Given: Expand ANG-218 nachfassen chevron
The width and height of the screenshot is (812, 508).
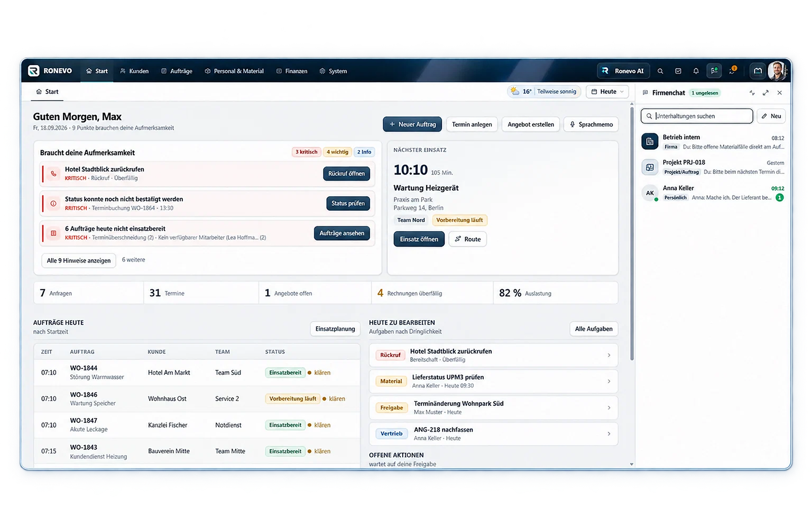Looking at the screenshot, I should click(609, 434).
